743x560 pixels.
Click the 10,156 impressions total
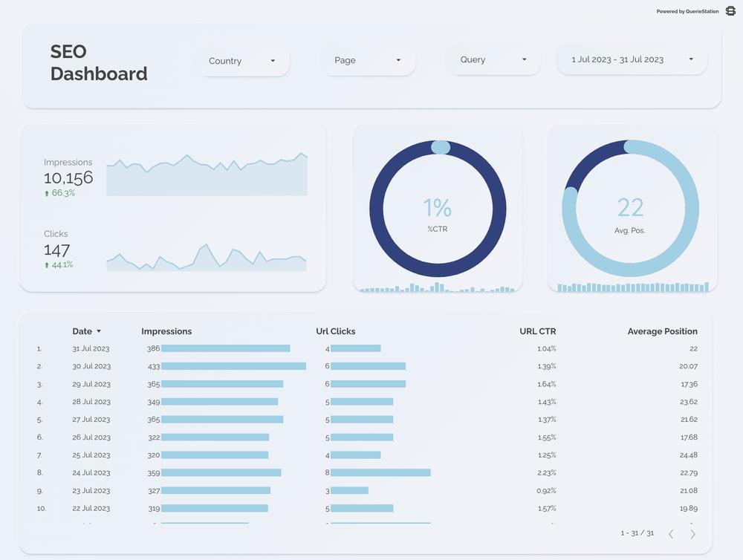(x=68, y=178)
